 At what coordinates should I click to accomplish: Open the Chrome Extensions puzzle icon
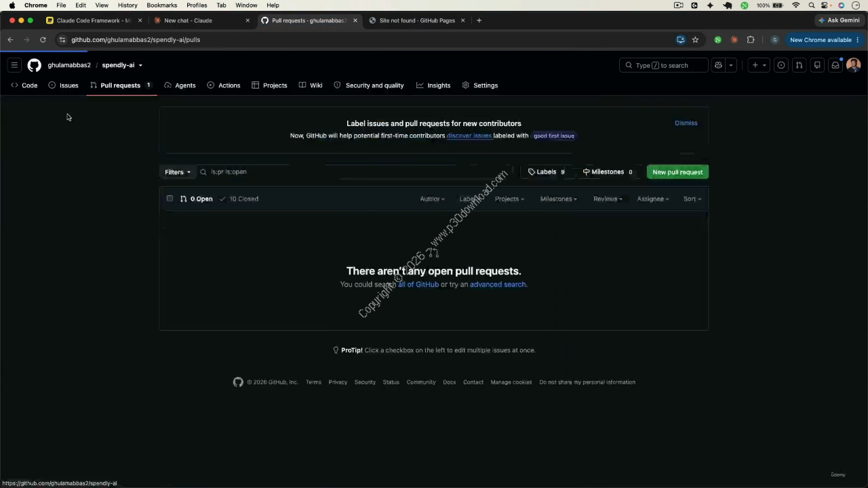pyautogui.click(x=751, y=40)
